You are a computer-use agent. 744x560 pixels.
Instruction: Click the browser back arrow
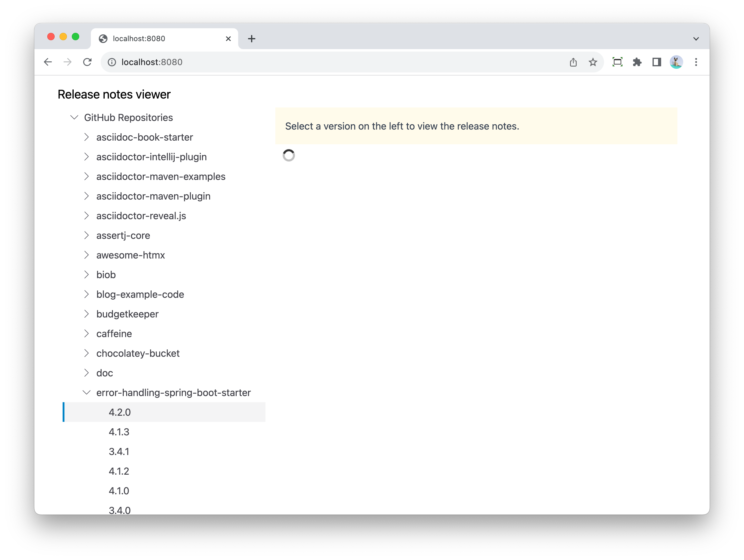(48, 62)
